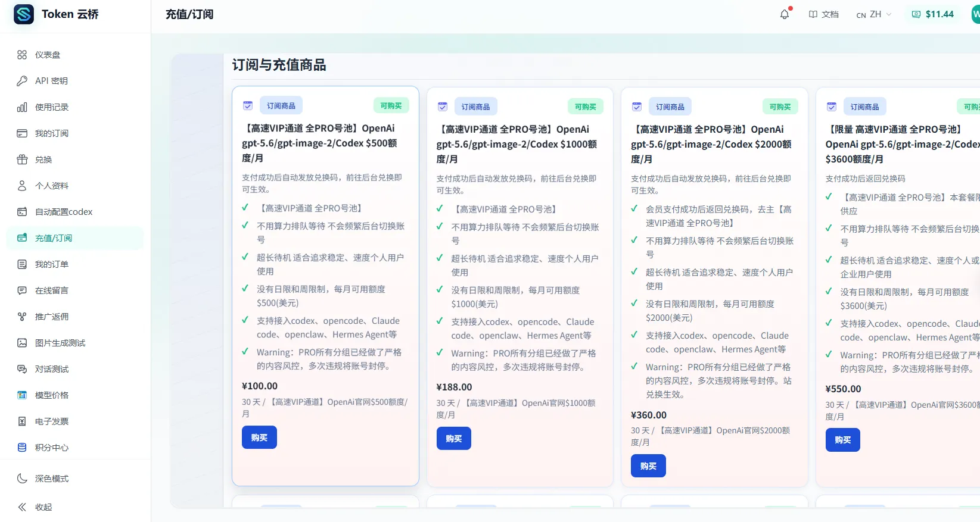
Task: Open 自动配置codex page
Action: [x=75, y=212]
